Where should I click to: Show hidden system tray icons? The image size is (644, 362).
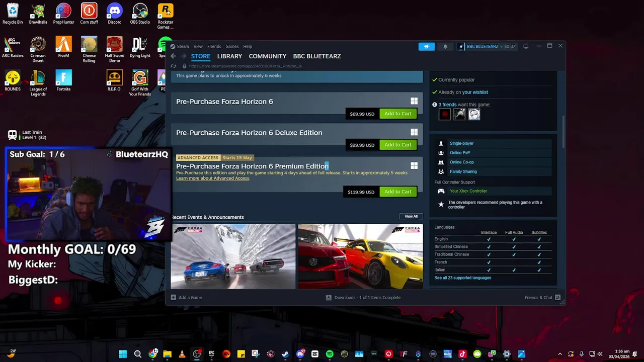tap(559, 354)
